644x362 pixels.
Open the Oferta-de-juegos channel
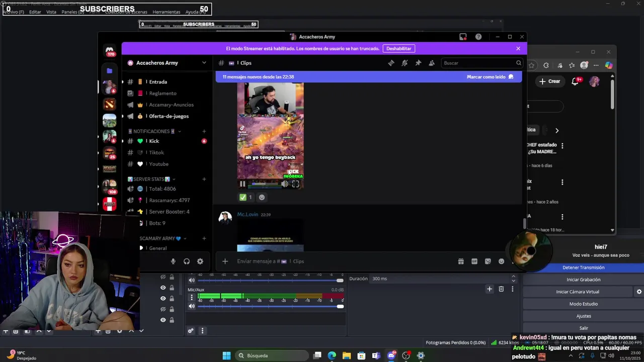pyautogui.click(x=165, y=116)
